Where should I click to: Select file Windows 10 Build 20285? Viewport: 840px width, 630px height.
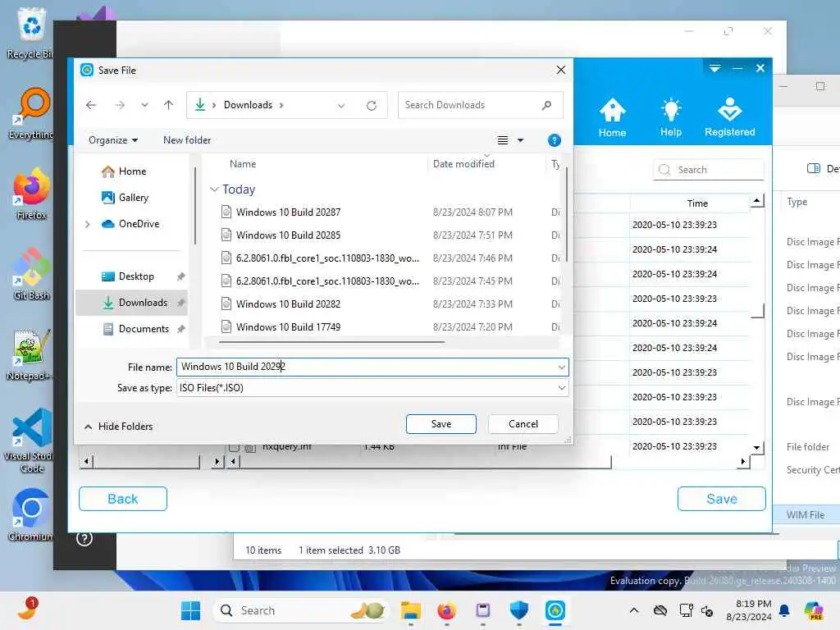[288, 235]
